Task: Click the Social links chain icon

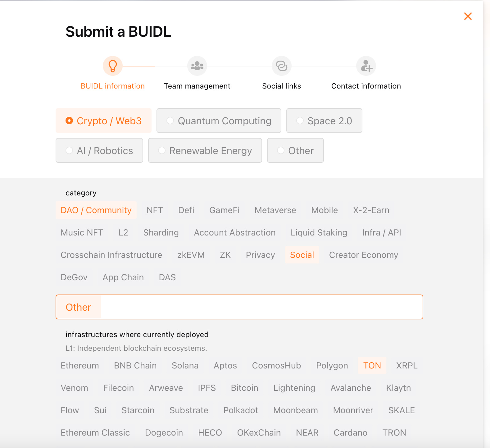Action: point(282,66)
